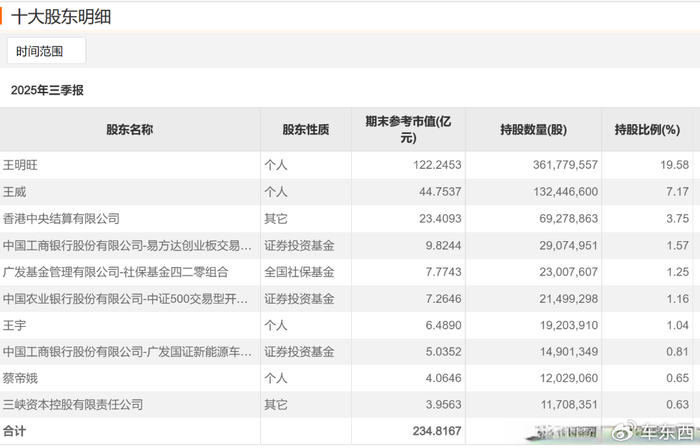This screenshot has height=448, width=700.
Task: Click 个人 type in 蔡帝娥 row
Action: 276,378
